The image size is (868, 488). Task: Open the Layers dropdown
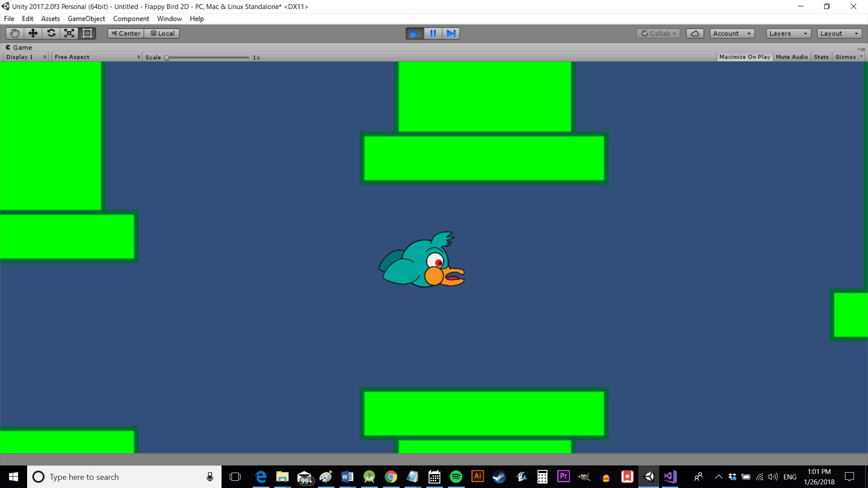click(788, 33)
